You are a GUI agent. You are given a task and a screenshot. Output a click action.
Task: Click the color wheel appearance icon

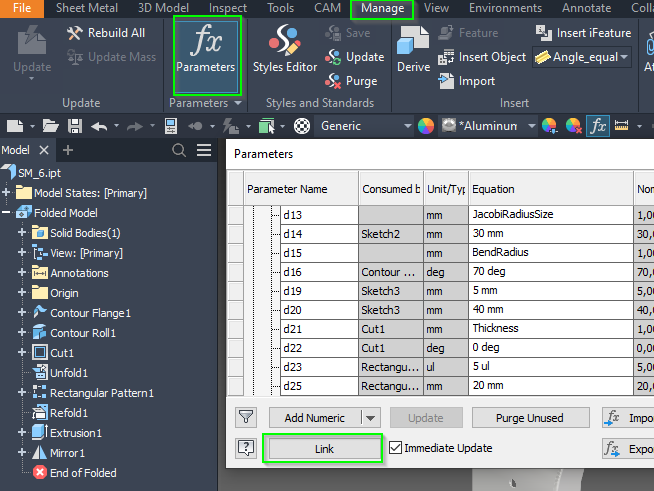click(x=426, y=126)
